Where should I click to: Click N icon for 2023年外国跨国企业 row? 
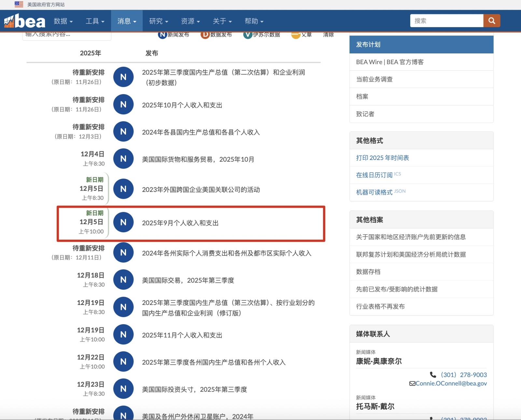click(x=123, y=189)
